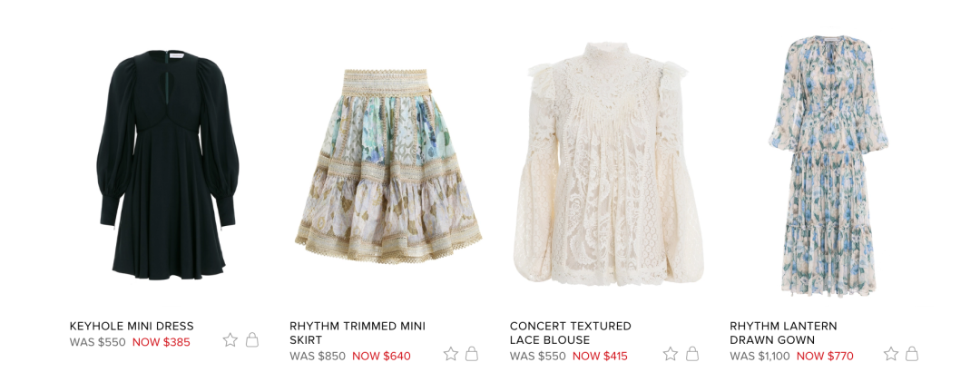Open Rhythm Trimmed Mini Skirt title link
This screenshot has height=392, width=980.
click(x=358, y=333)
